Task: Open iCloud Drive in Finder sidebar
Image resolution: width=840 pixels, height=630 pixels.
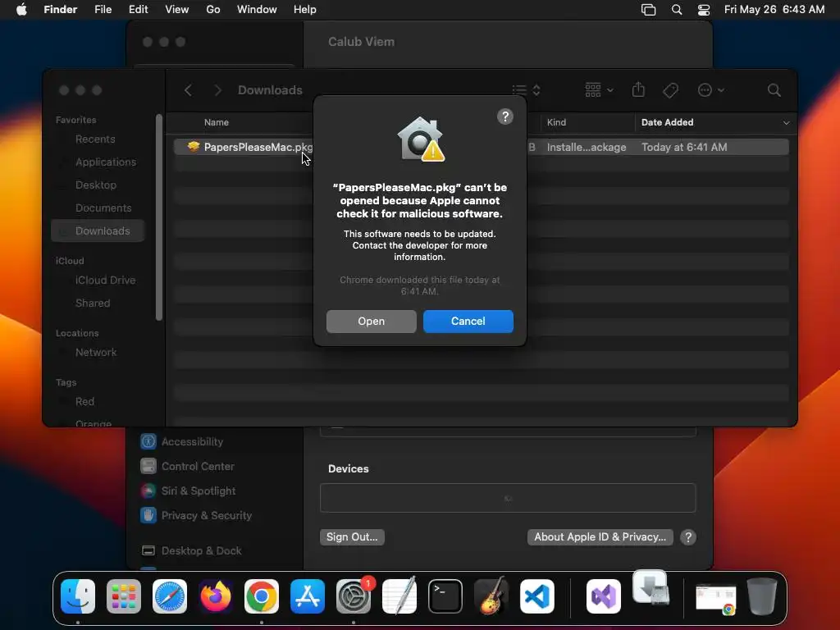Action: click(105, 281)
